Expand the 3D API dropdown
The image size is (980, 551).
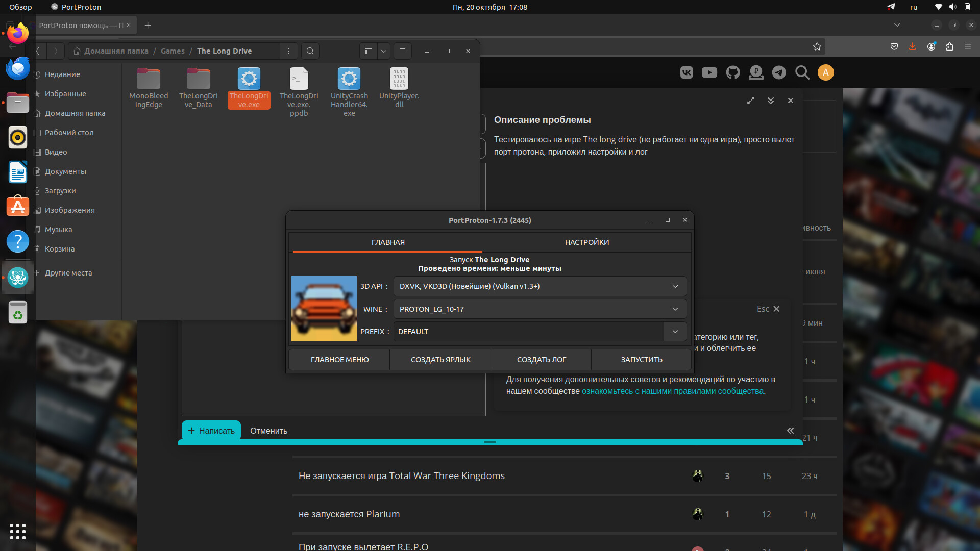(x=675, y=286)
